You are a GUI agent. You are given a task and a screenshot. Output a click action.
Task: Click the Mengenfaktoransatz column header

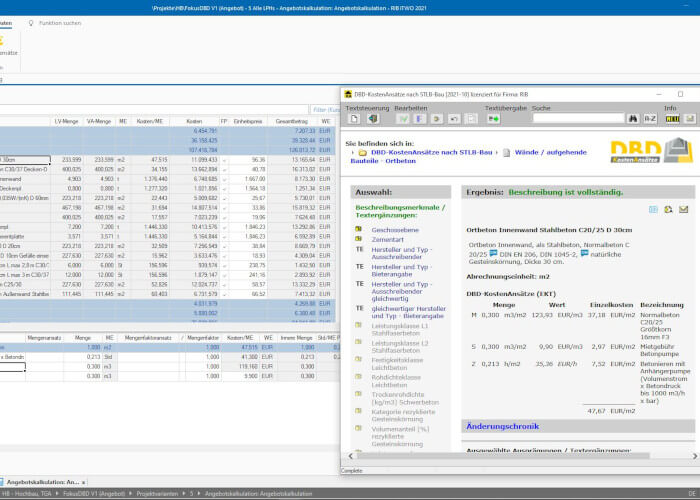tap(148, 338)
